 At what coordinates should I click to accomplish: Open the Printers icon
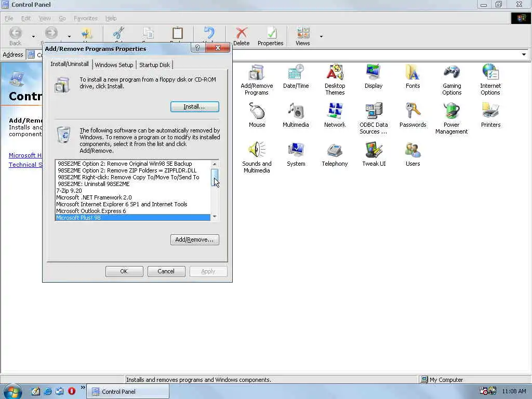click(490, 115)
